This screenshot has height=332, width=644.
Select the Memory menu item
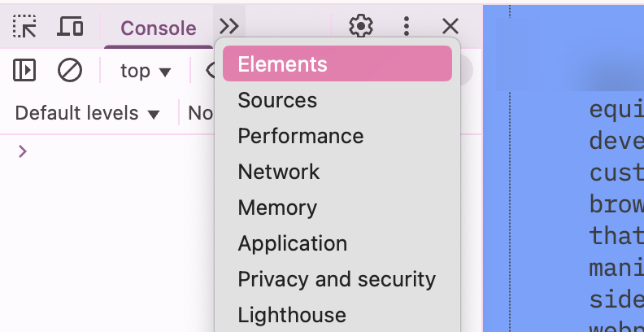(x=277, y=207)
